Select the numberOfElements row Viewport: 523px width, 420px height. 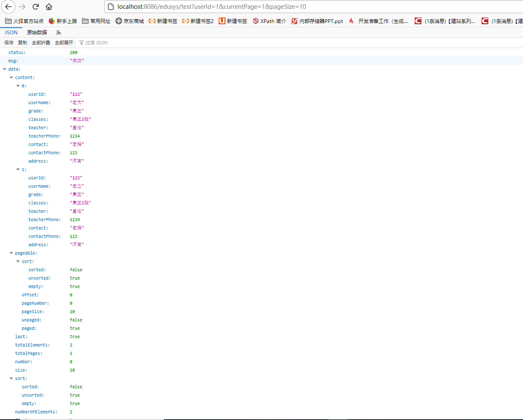pyautogui.click(x=261, y=412)
